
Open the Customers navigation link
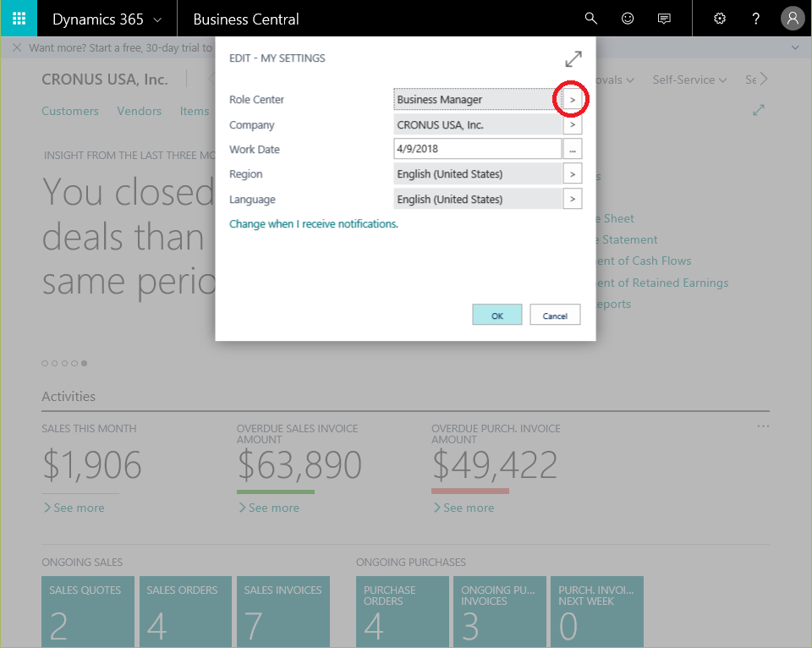pyautogui.click(x=70, y=111)
